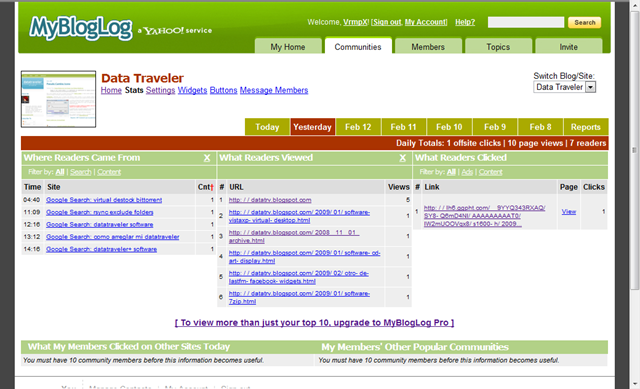The height and width of the screenshot is (389, 640).
Task: Sort by the Cnt column arrow
Action: 212,187
